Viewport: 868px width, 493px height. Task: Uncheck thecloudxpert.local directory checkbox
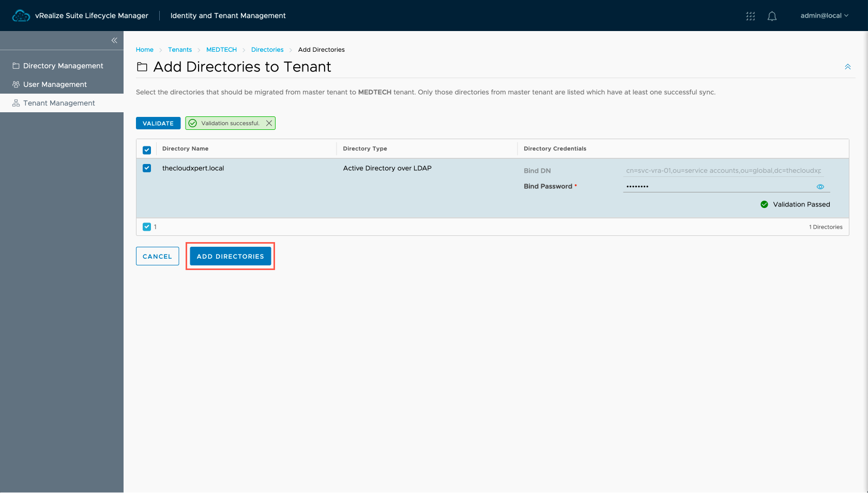[147, 168]
